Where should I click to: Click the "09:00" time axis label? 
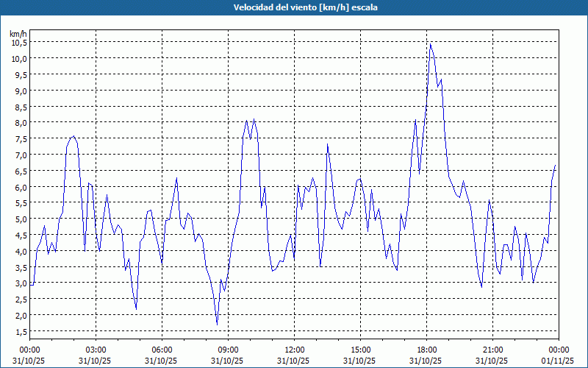click(x=228, y=350)
